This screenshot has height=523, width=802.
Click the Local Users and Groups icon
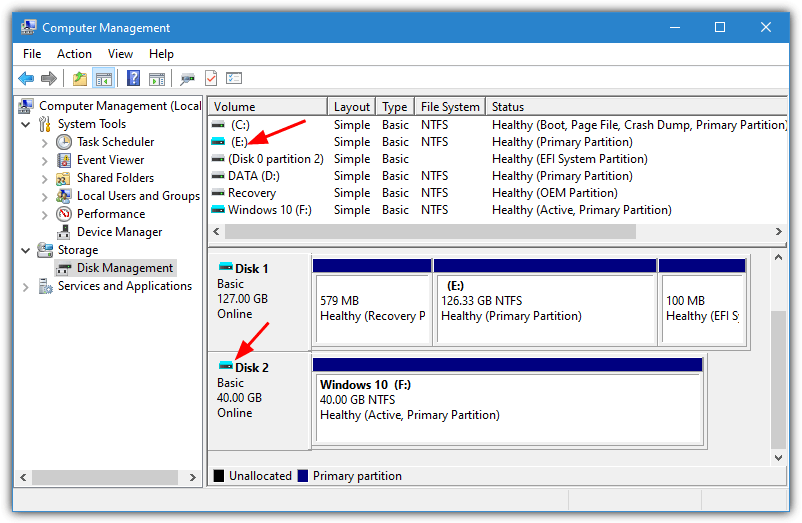(x=64, y=196)
